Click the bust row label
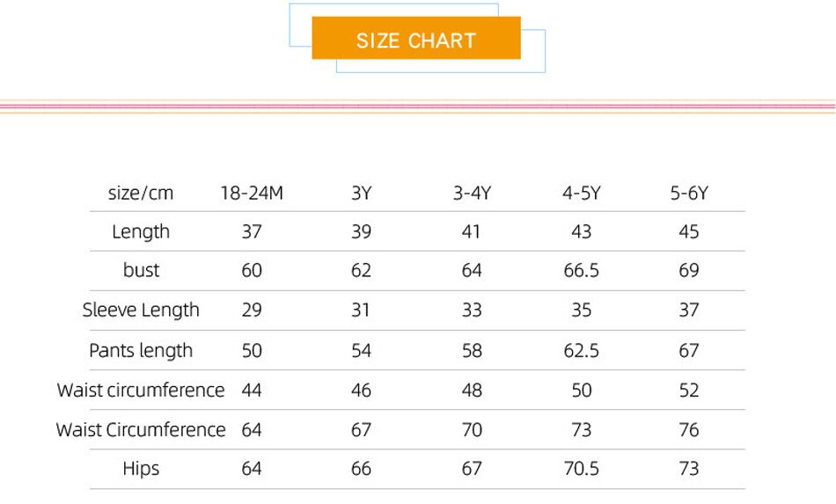Viewport: 836px width, 504px height. pyautogui.click(x=141, y=270)
